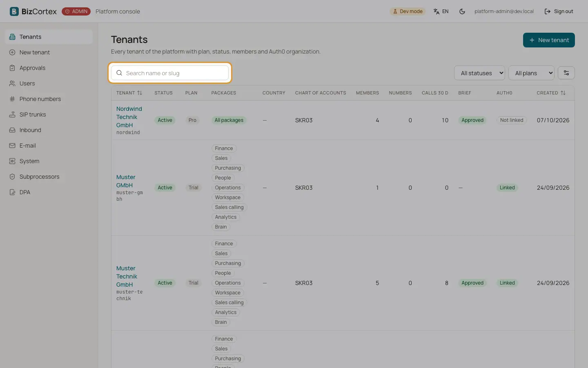
Task: Open Nordwind Technik GmbH tenant
Action: point(129,117)
